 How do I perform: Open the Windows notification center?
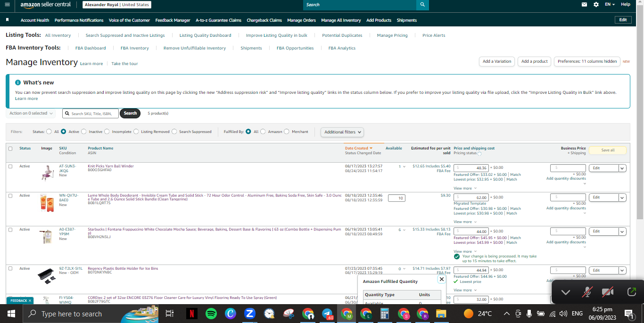pyautogui.click(x=628, y=314)
